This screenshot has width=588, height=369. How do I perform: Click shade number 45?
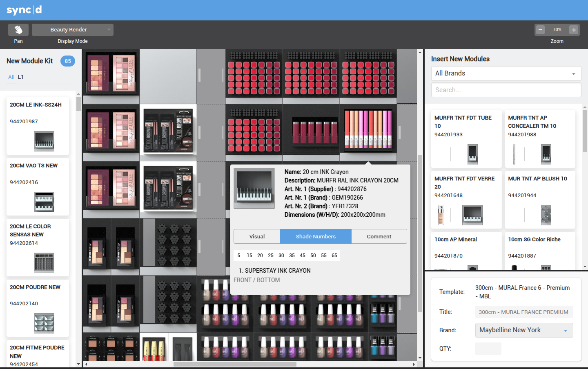[303, 256]
